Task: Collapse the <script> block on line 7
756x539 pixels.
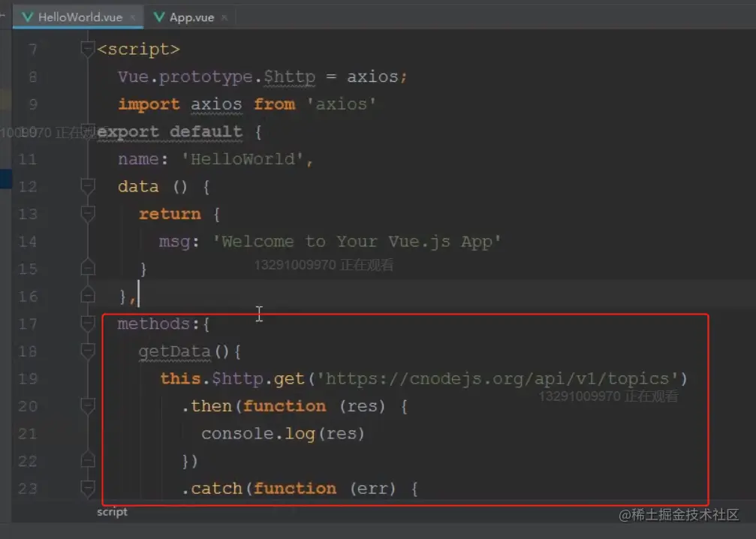Action: tap(88, 49)
